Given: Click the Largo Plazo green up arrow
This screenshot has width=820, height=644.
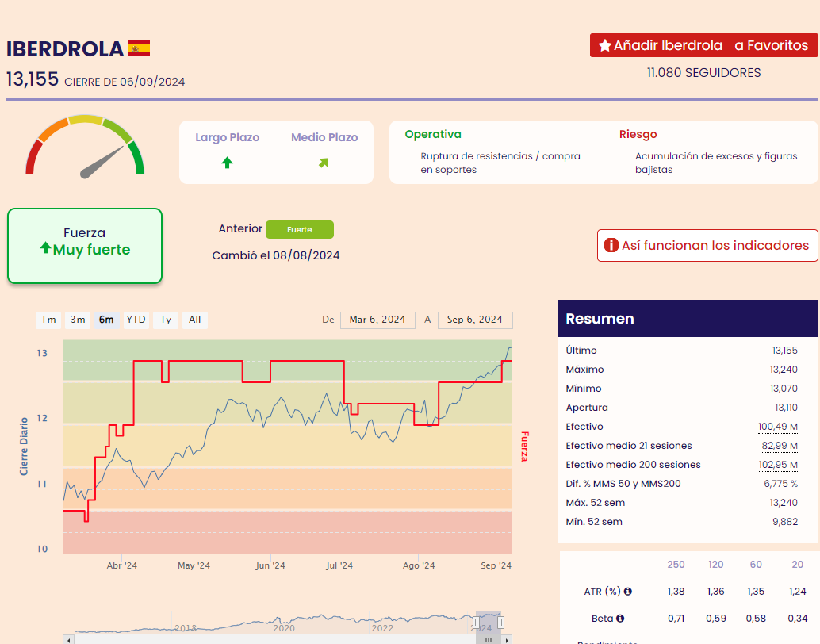Looking at the screenshot, I should tap(227, 163).
